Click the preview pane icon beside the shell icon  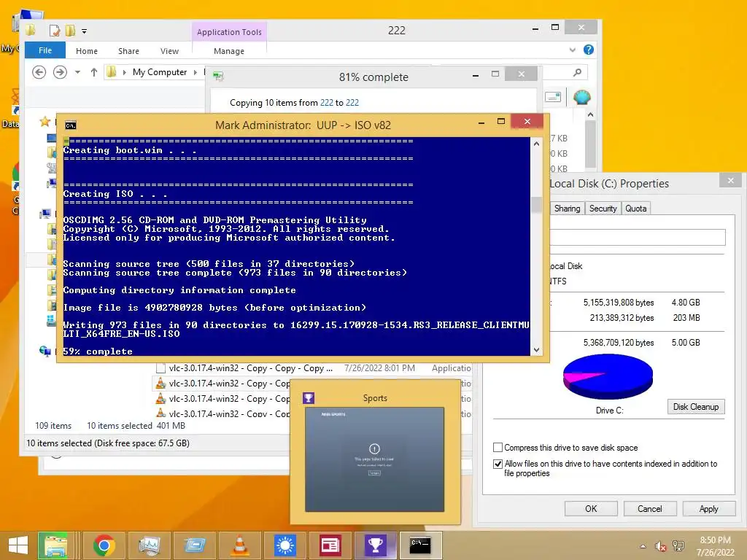coord(553,97)
